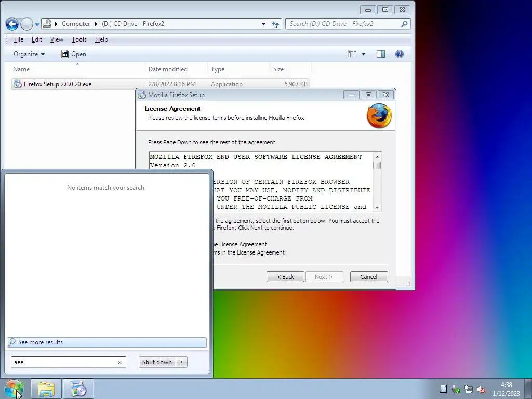The image size is (532, 399).
Task: Sort by Date modified column header
Action: point(177,69)
